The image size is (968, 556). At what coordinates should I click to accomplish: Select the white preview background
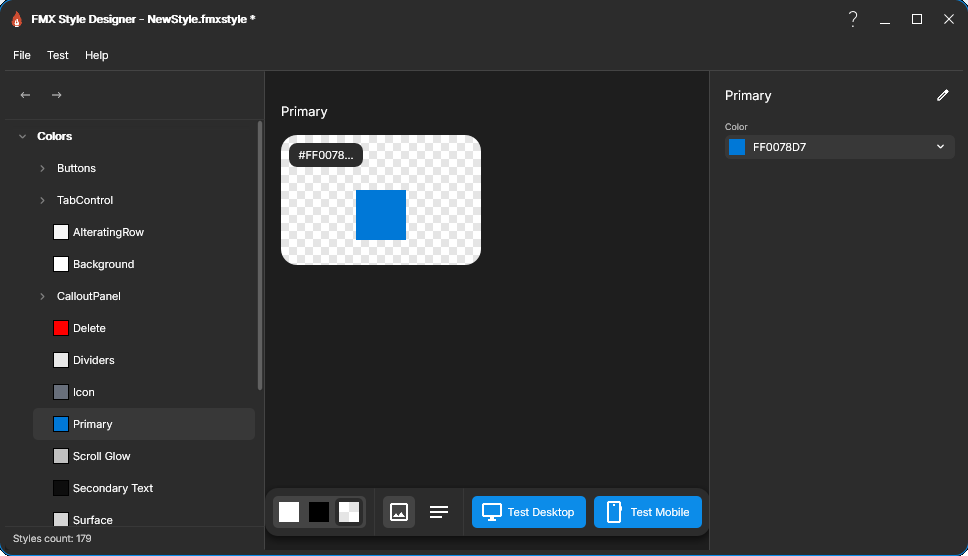[x=289, y=512]
